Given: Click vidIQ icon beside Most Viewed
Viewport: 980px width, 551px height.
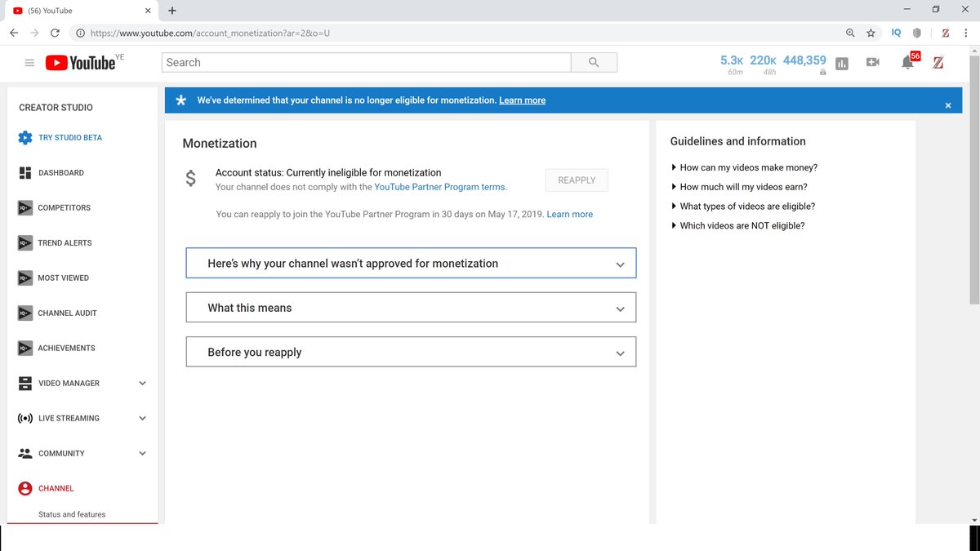Looking at the screenshot, I should (24, 278).
